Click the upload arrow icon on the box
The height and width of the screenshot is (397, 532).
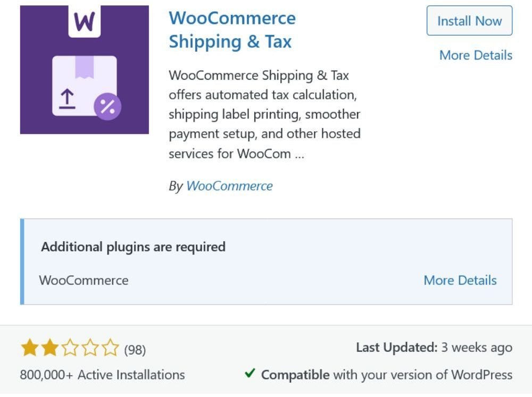67,99
